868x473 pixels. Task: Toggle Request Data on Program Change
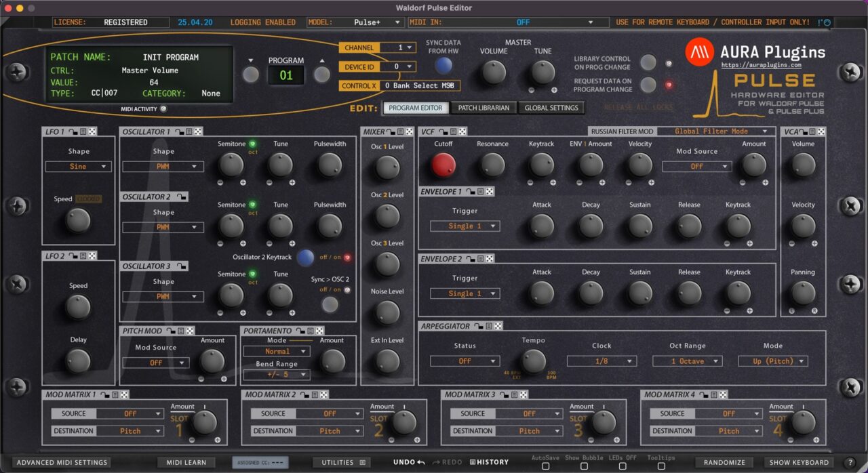point(648,85)
